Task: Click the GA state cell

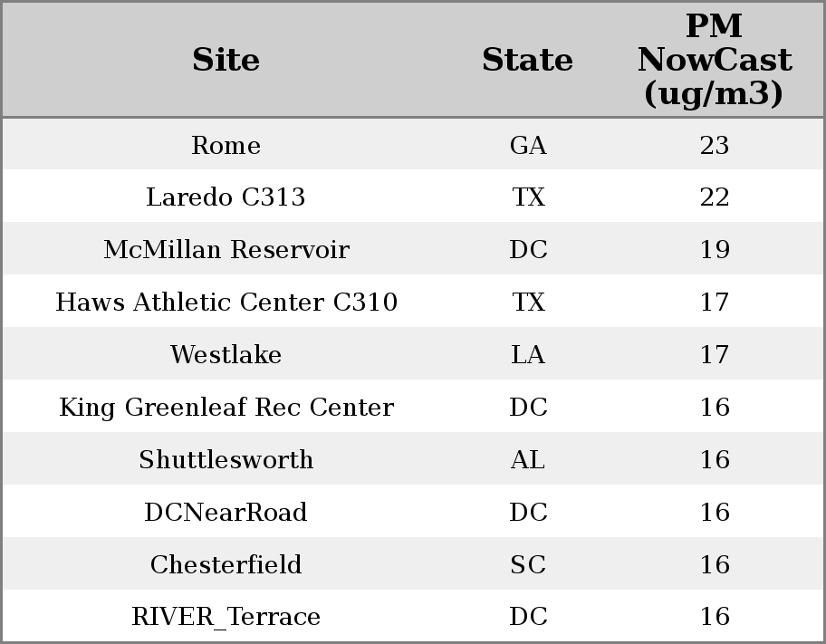Action: (x=528, y=145)
